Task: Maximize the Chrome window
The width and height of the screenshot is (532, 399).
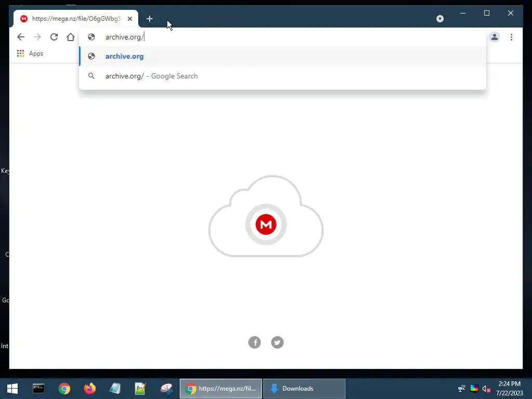Action: (x=486, y=13)
